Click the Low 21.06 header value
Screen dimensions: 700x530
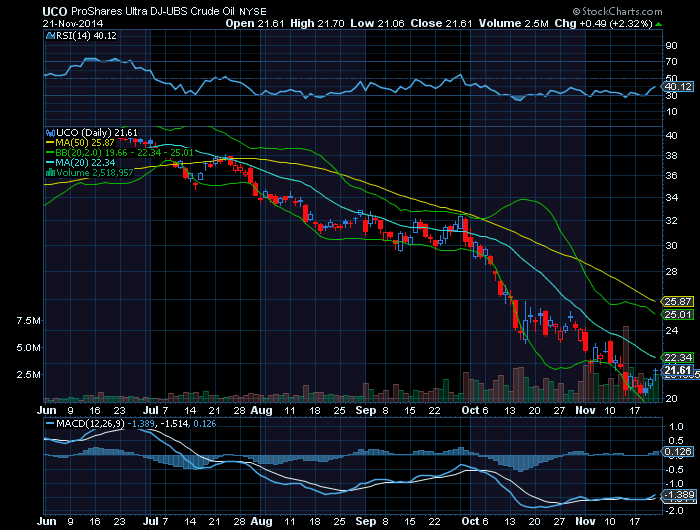[x=377, y=24]
